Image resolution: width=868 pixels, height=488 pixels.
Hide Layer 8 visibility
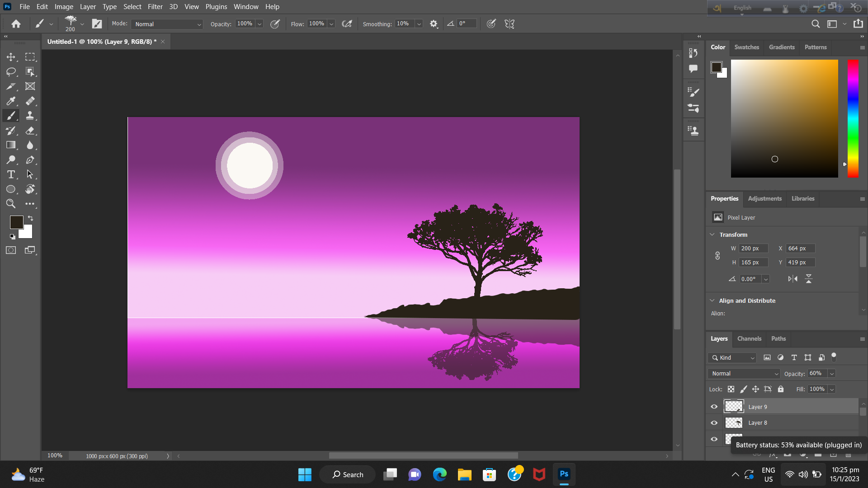pyautogui.click(x=714, y=422)
